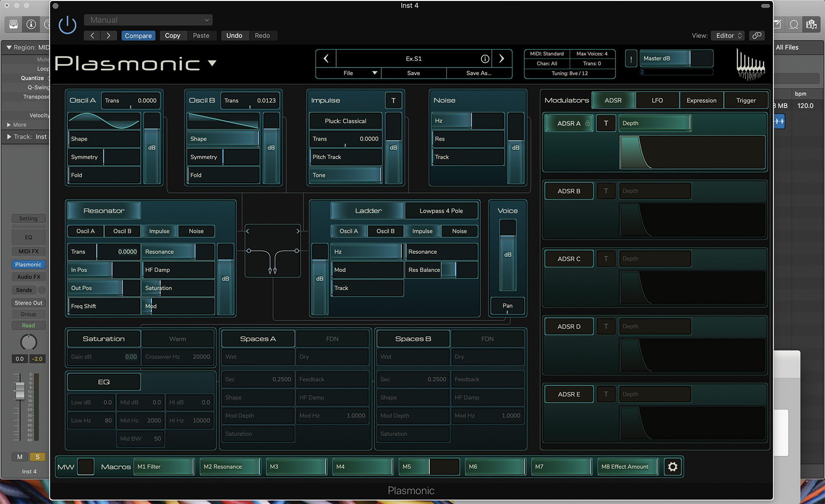Image resolution: width=825 pixels, height=504 pixels.
Task: Shift routing diagram right arrow
Action: pos(298,231)
